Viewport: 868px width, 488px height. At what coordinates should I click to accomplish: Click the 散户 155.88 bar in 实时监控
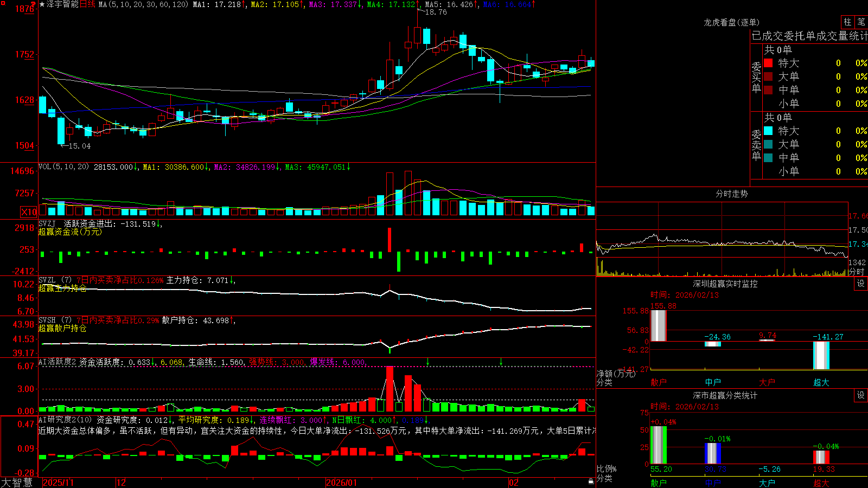pos(658,325)
